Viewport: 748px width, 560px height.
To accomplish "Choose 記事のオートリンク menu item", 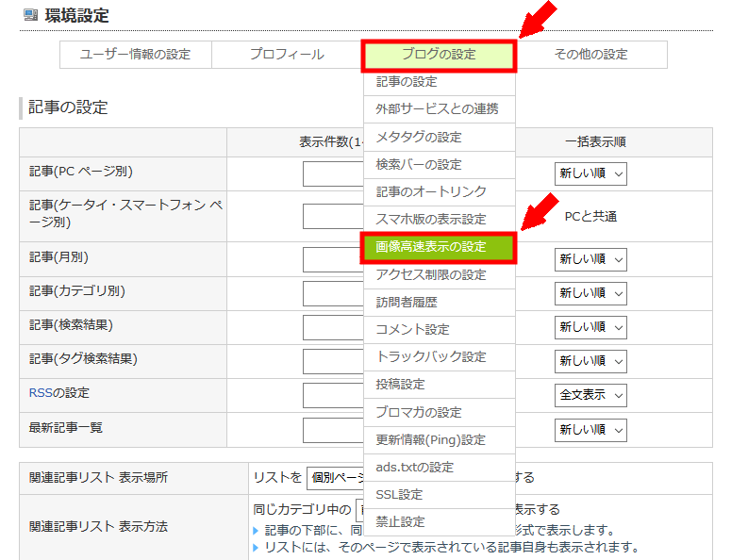I will [x=440, y=192].
